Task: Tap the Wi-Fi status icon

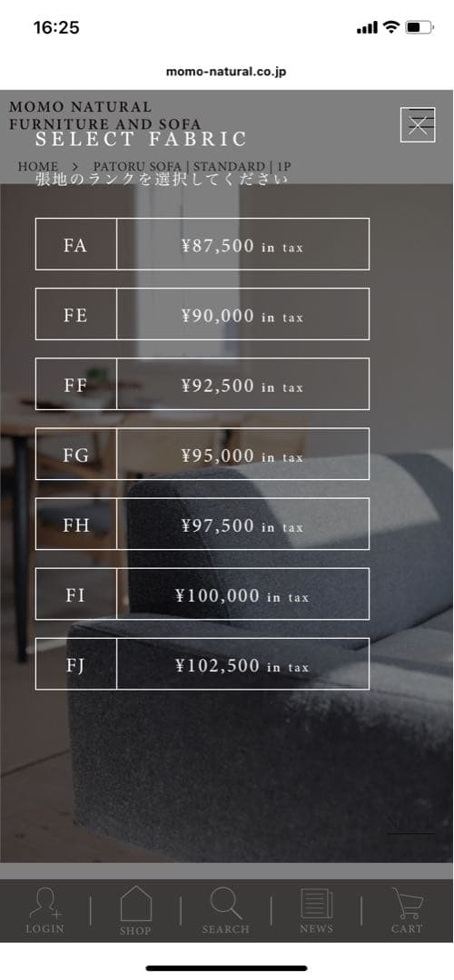Action: 391,27
